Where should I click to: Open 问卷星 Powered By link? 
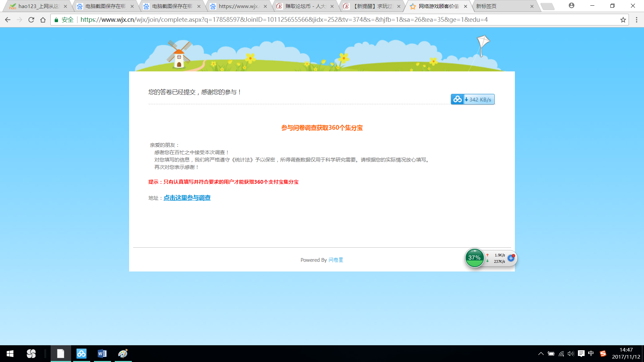(x=336, y=260)
